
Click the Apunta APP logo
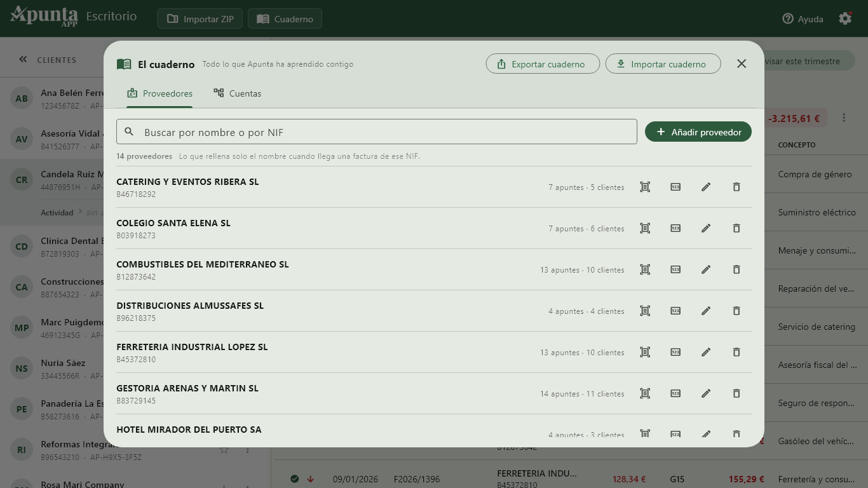point(44,17)
